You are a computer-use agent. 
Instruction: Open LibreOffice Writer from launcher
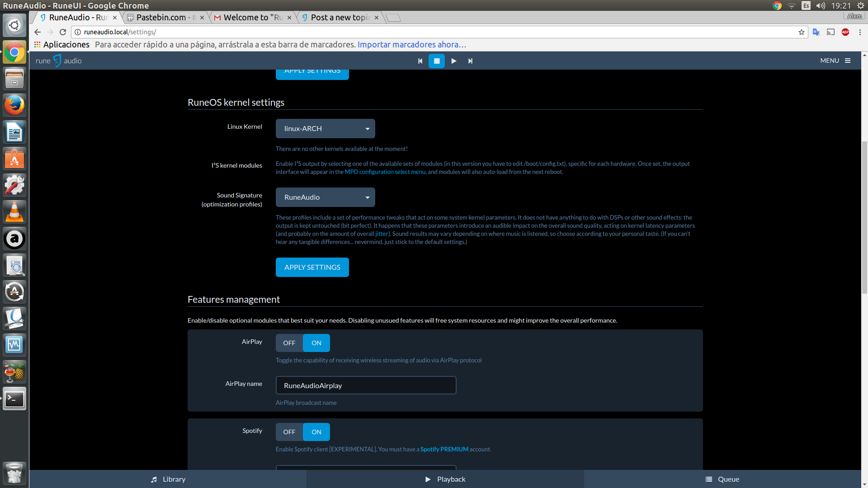(14, 132)
